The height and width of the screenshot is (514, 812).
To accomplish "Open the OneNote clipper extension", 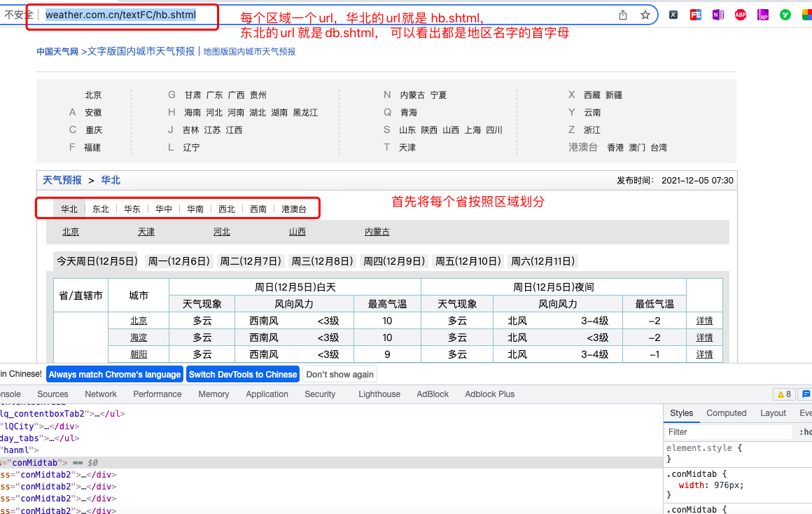I will pyautogui.click(x=717, y=15).
